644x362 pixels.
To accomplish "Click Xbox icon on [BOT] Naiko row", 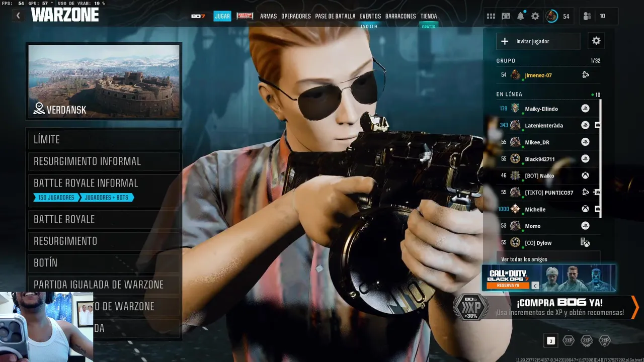I will pyautogui.click(x=585, y=175).
